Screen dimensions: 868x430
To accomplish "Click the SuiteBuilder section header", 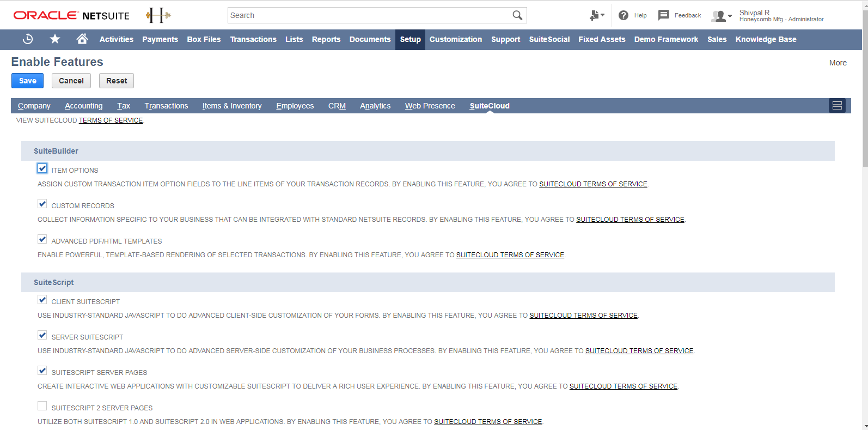I will (428, 151).
